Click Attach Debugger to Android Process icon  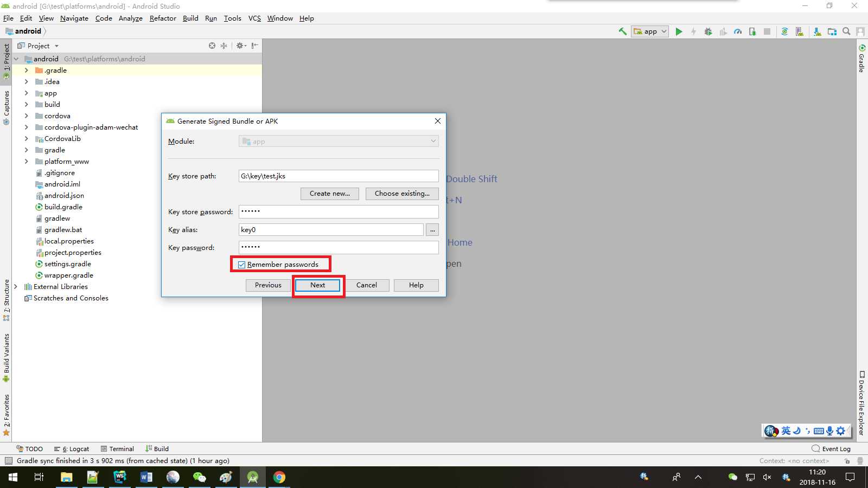752,31
